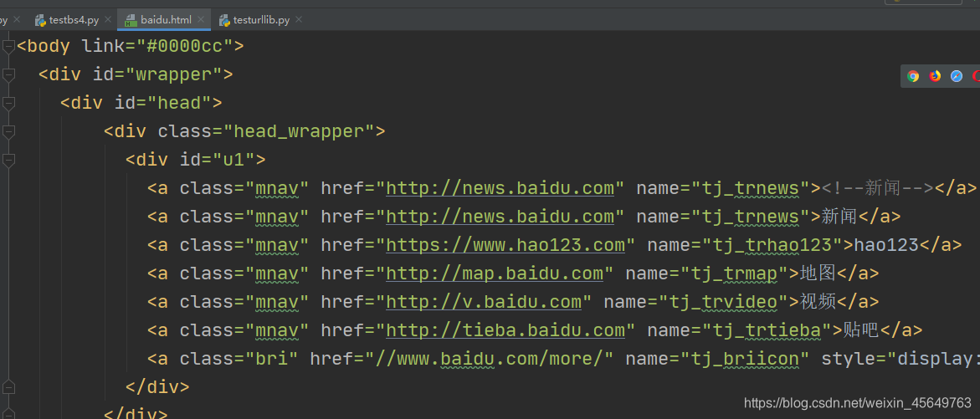Click "mnav" class on the tieba line

coord(277,330)
